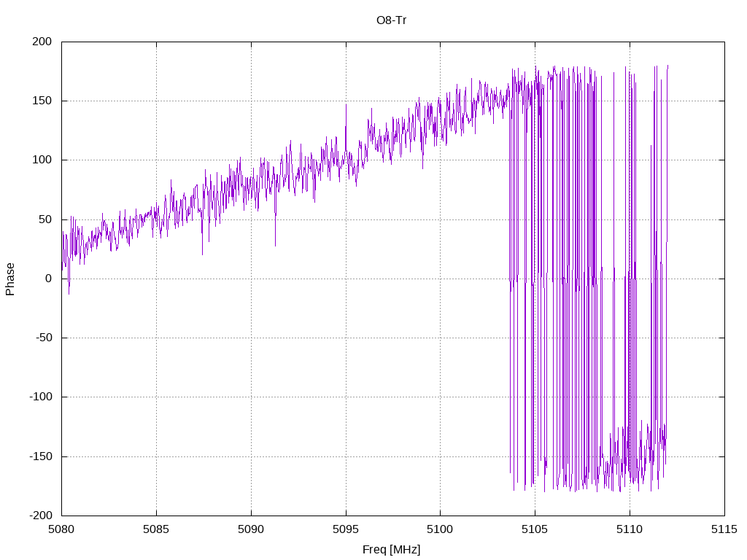Click the y-axis tick label 50

tap(45, 219)
